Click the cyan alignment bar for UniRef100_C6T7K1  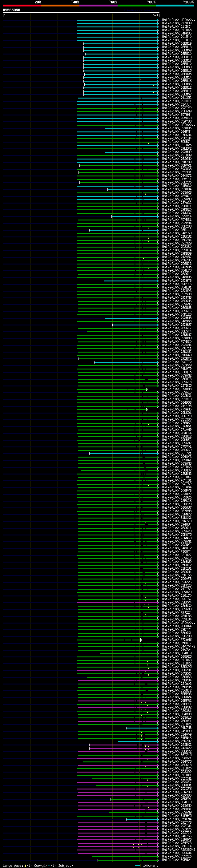[x=123, y=454]
